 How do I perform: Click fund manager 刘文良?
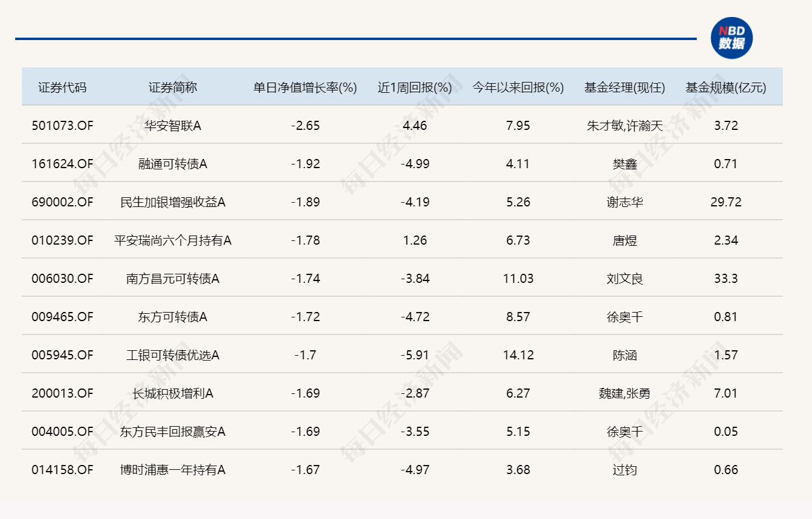624,279
